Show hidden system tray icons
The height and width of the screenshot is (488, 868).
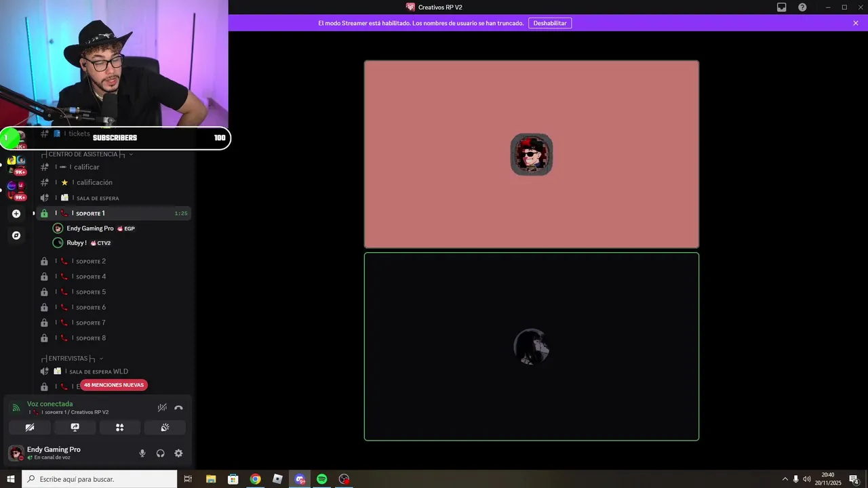click(x=785, y=479)
